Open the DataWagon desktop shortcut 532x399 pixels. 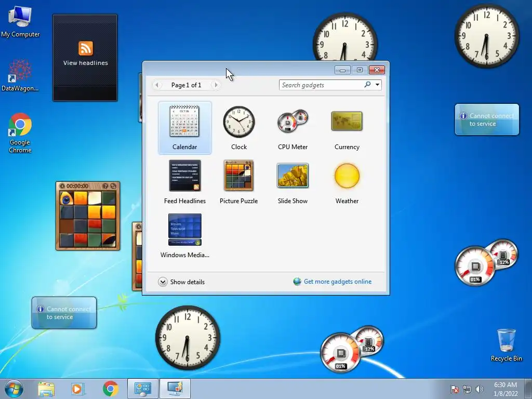[x=20, y=76]
